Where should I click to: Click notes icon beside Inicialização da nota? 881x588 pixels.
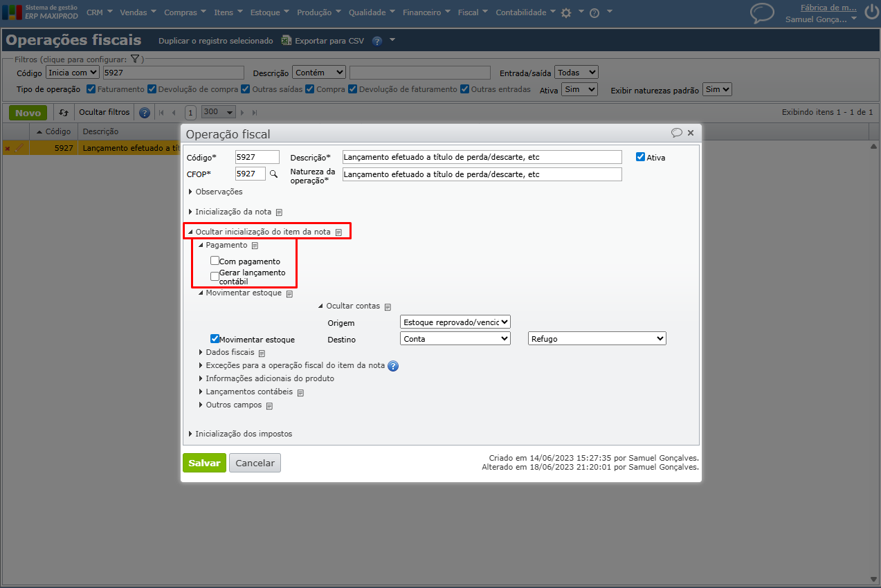tap(279, 212)
